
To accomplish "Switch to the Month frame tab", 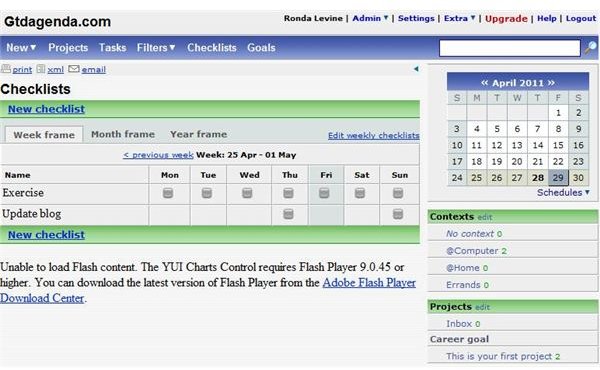I will [123, 134].
